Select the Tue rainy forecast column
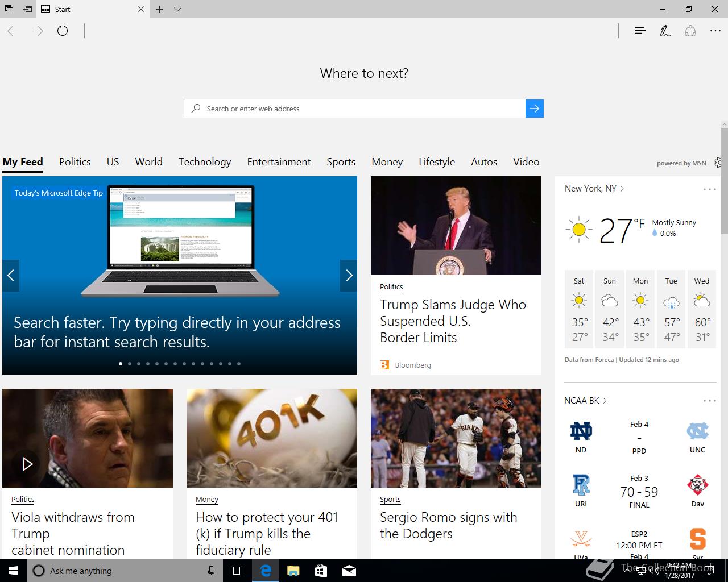 (671, 309)
